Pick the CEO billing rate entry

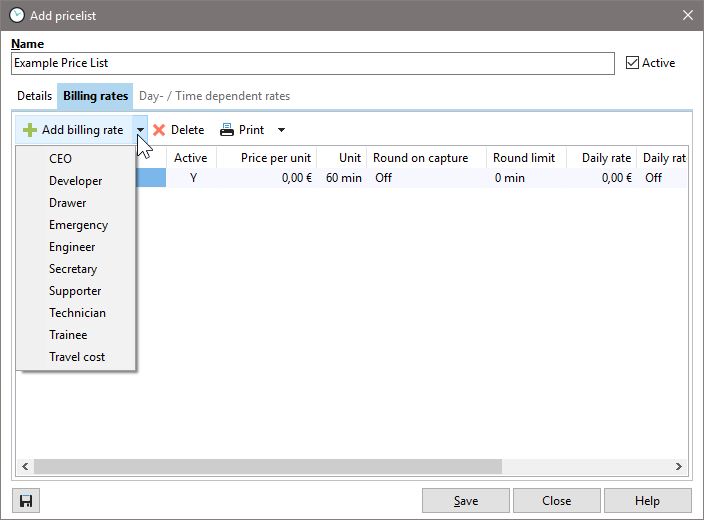pyautogui.click(x=60, y=159)
